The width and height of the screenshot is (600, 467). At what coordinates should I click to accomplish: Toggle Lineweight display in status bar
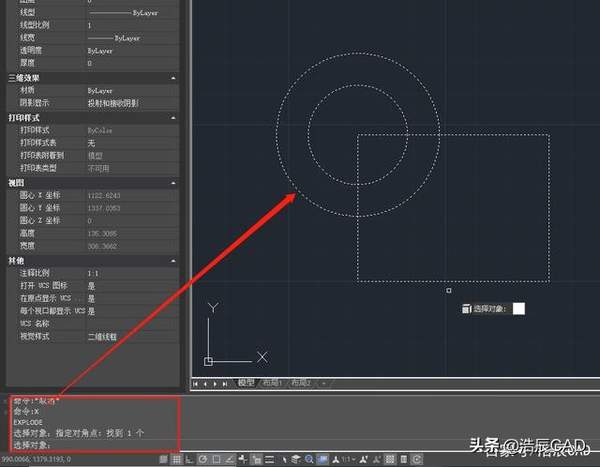click(269, 459)
